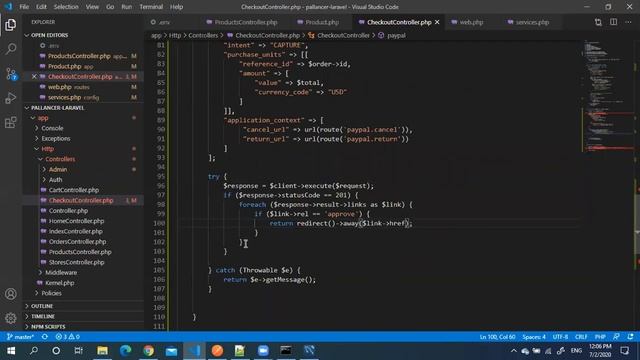Open the Edit menu
Image resolution: width=640 pixels, height=360 pixels.
click(x=41, y=7)
